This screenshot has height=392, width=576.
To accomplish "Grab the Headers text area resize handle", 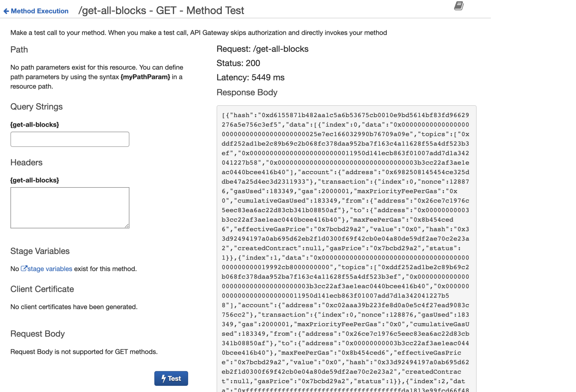I will point(127,226).
